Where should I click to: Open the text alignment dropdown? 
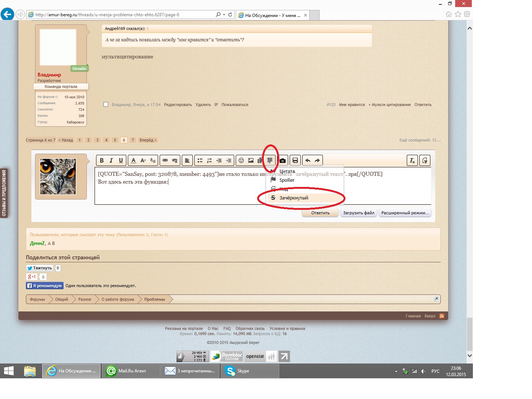[187, 160]
